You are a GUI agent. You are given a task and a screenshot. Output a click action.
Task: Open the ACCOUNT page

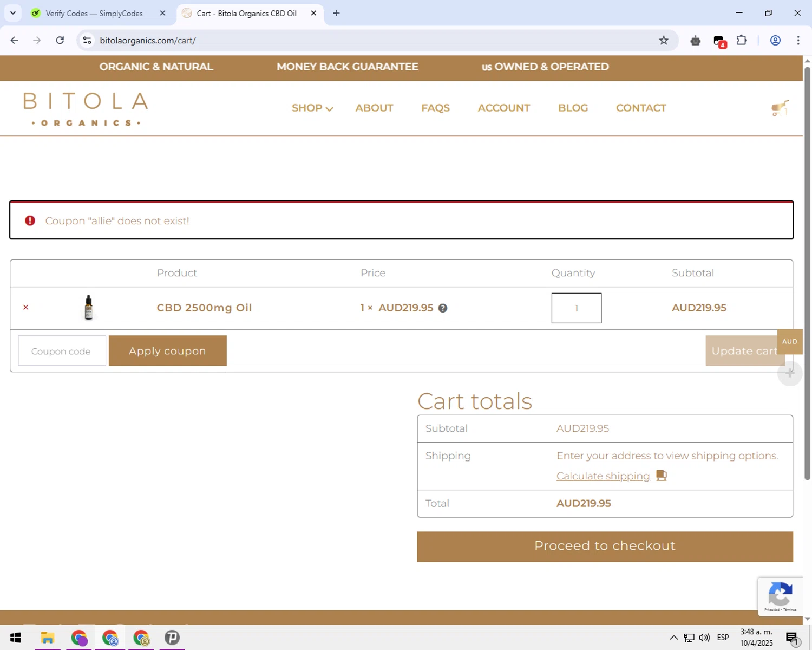(x=504, y=108)
